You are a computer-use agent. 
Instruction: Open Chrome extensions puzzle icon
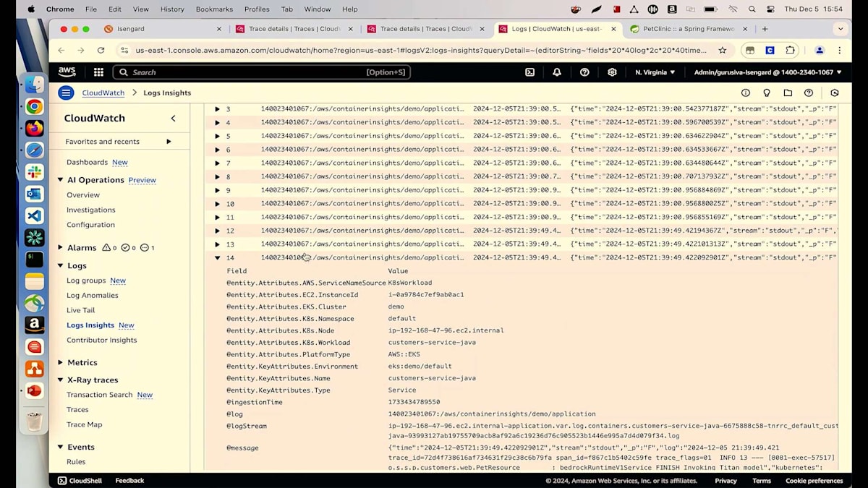point(790,51)
